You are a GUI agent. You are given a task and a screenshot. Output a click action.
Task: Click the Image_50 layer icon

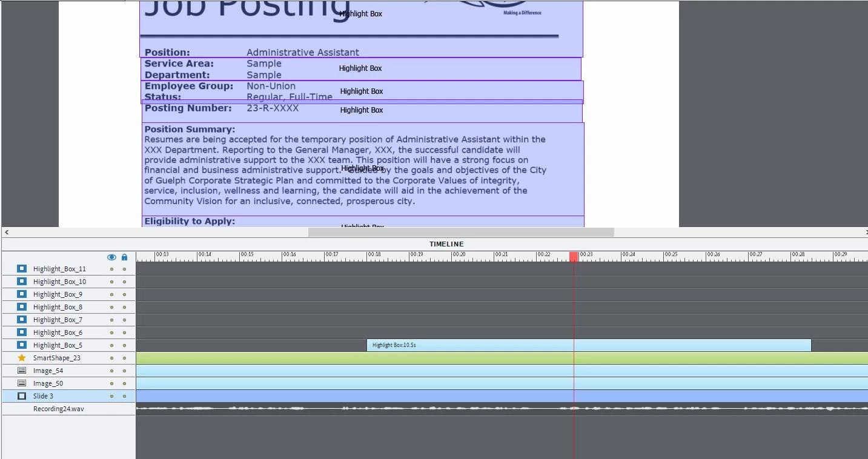point(22,383)
